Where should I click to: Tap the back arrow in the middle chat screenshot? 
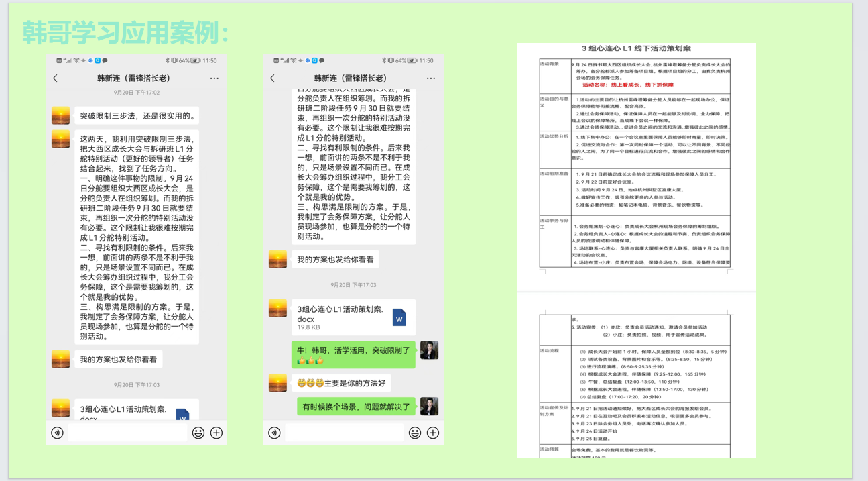pos(273,78)
